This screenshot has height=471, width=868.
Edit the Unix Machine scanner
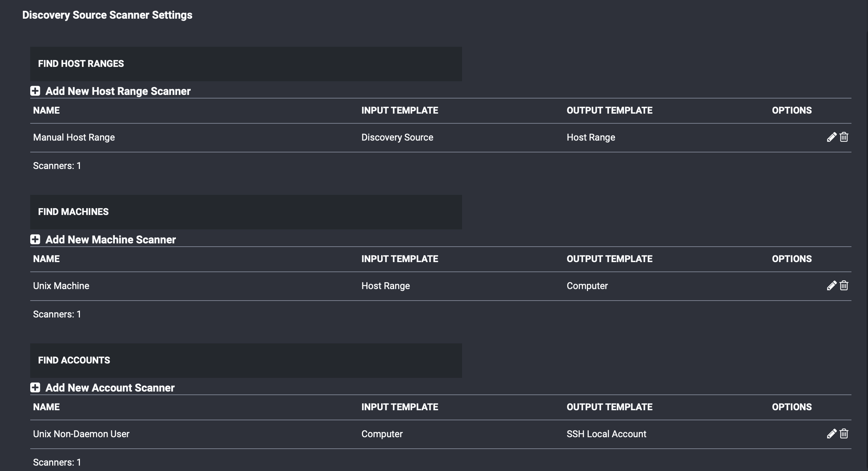pos(832,285)
